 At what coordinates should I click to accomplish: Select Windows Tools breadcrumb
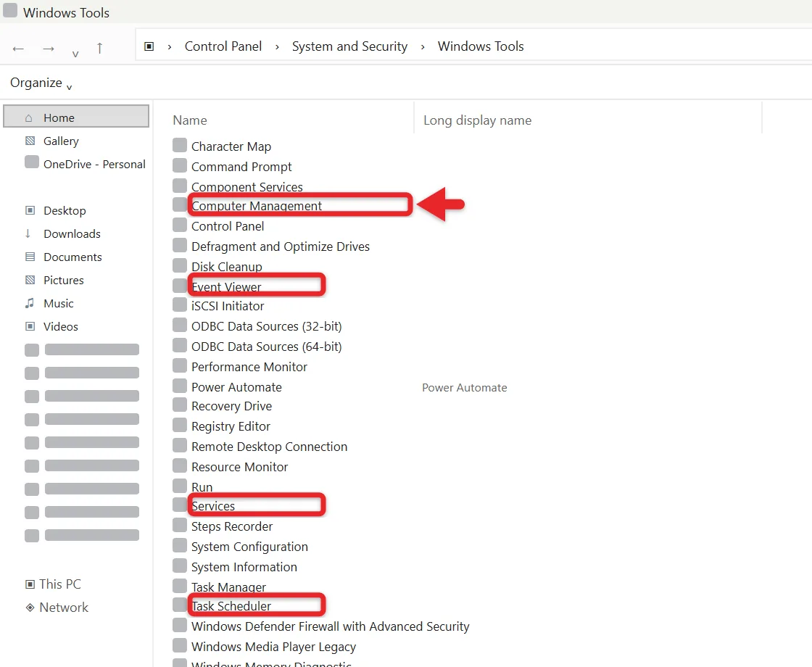pos(481,46)
